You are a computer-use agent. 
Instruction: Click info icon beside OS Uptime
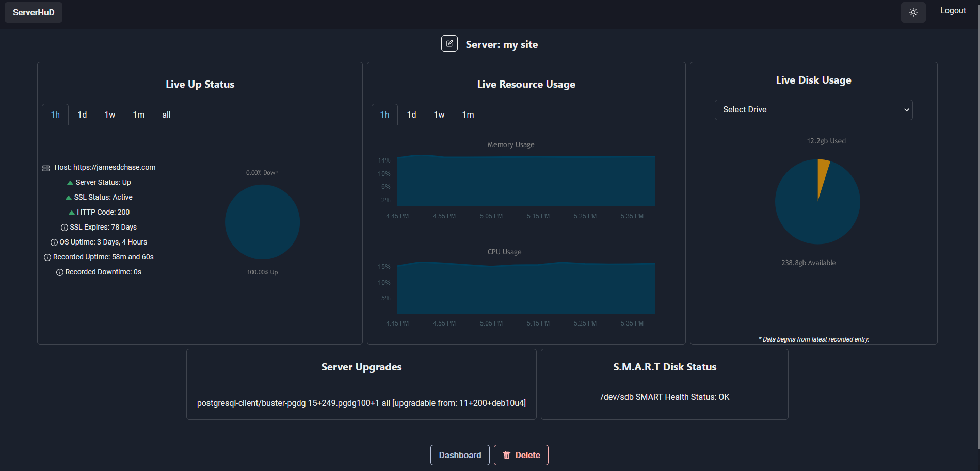tap(54, 242)
